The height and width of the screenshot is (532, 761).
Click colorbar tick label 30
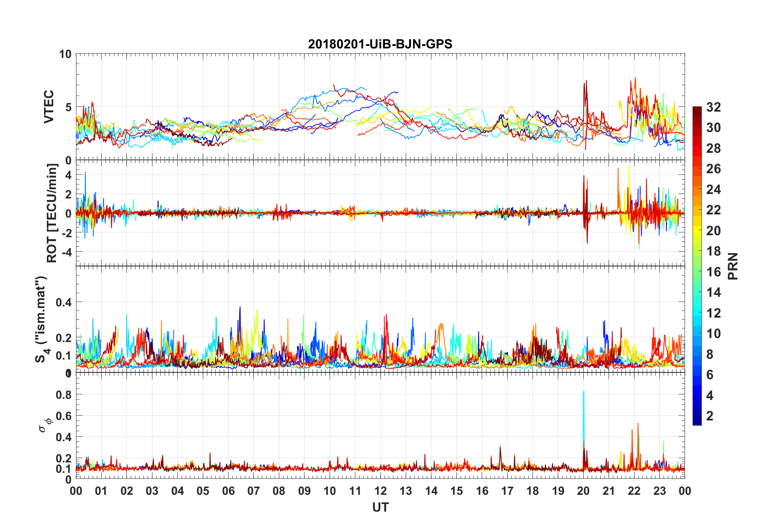713,128
